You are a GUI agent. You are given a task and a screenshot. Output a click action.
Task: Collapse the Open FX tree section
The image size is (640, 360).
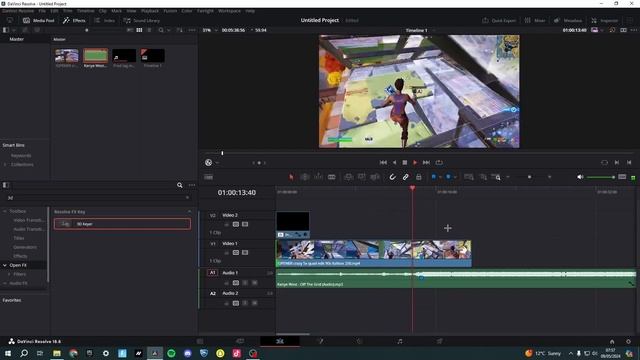pyautogui.click(x=5, y=265)
